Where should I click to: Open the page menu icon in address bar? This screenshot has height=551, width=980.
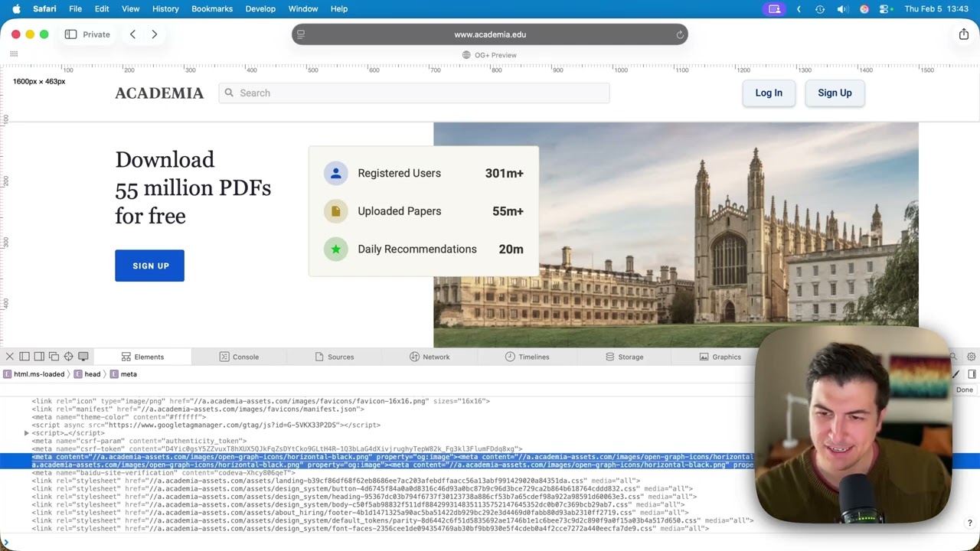[301, 34]
